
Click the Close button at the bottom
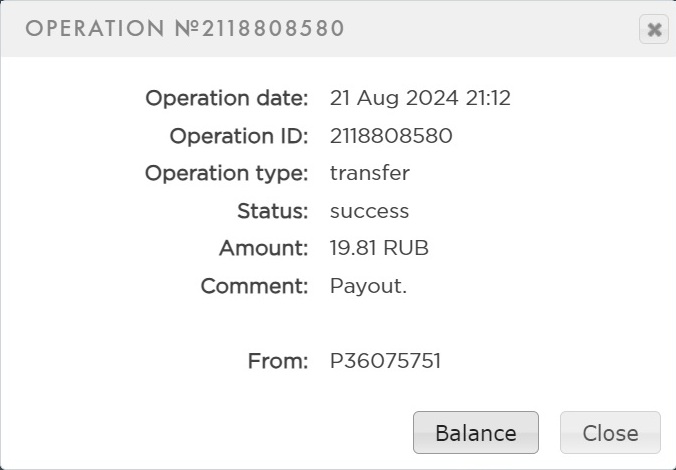[610, 433]
